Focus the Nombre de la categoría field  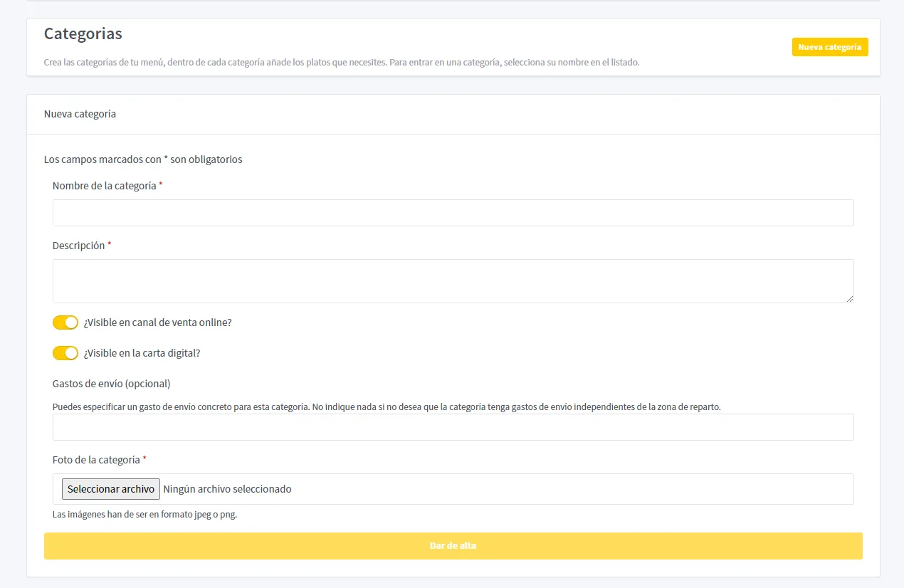tap(453, 213)
